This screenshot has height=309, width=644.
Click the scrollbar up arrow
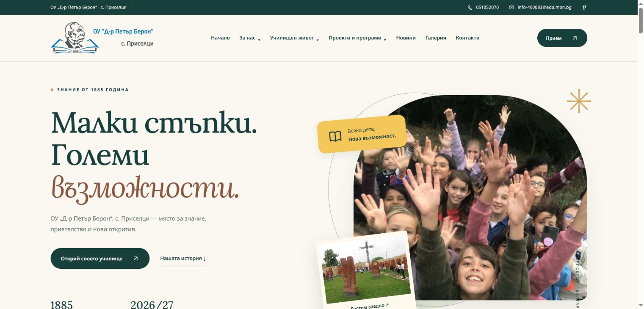641,3
